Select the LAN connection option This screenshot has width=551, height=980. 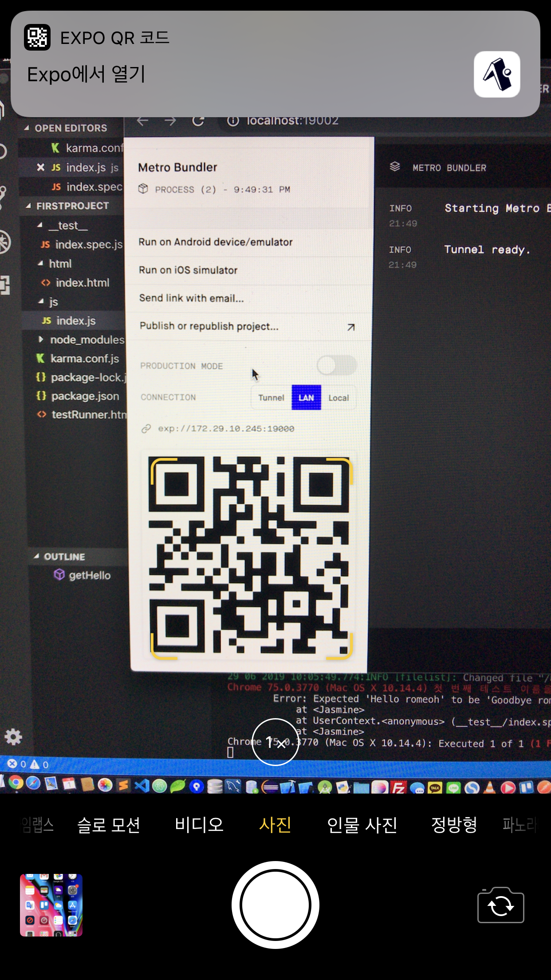306,398
